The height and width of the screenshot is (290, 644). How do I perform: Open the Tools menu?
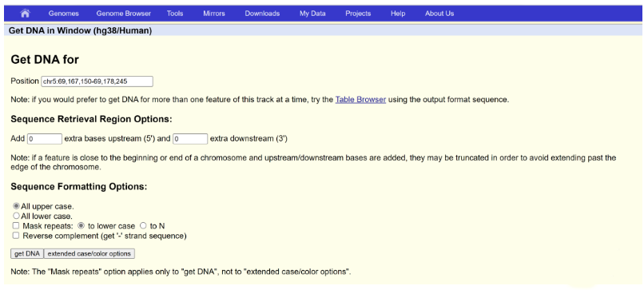pos(175,14)
